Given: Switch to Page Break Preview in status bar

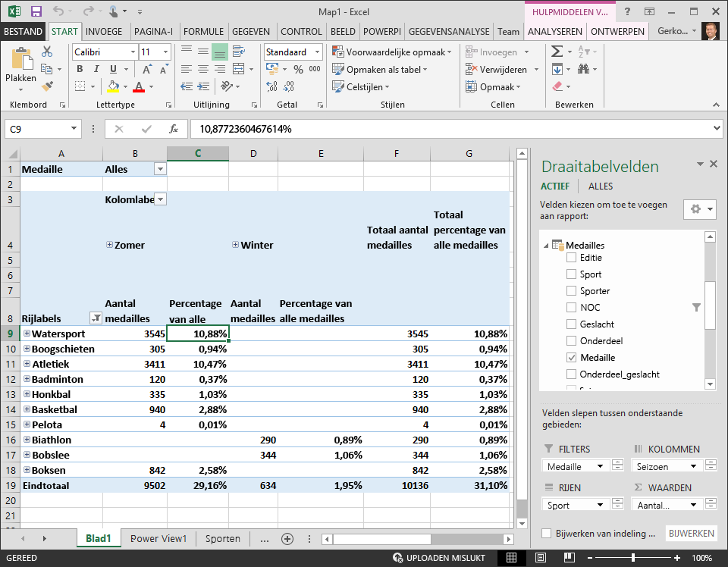Looking at the screenshot, I should point(570,558).
